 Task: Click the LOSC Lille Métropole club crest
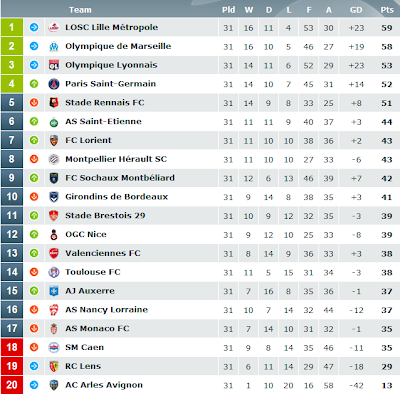54,27
